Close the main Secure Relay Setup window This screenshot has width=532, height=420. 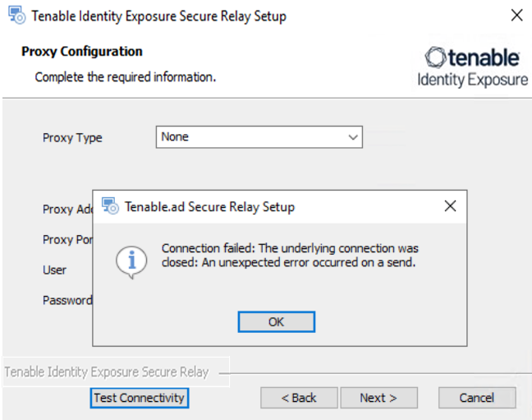[516, 15]
